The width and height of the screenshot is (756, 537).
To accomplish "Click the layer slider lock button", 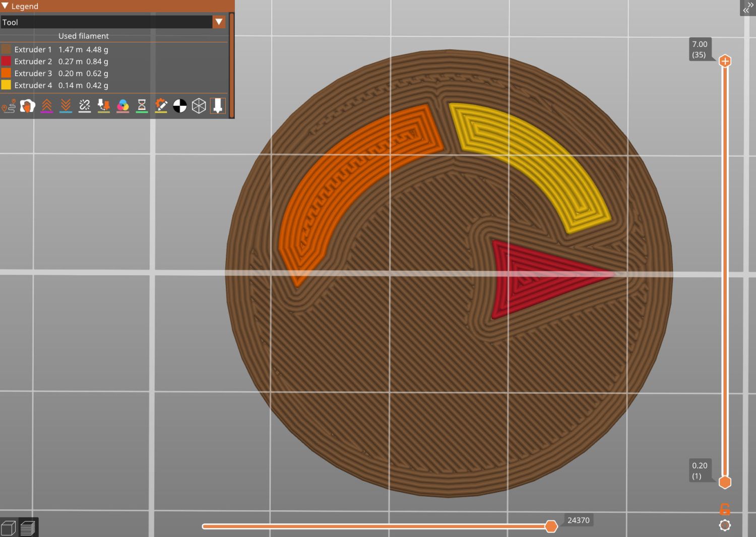I will [725, 508].
